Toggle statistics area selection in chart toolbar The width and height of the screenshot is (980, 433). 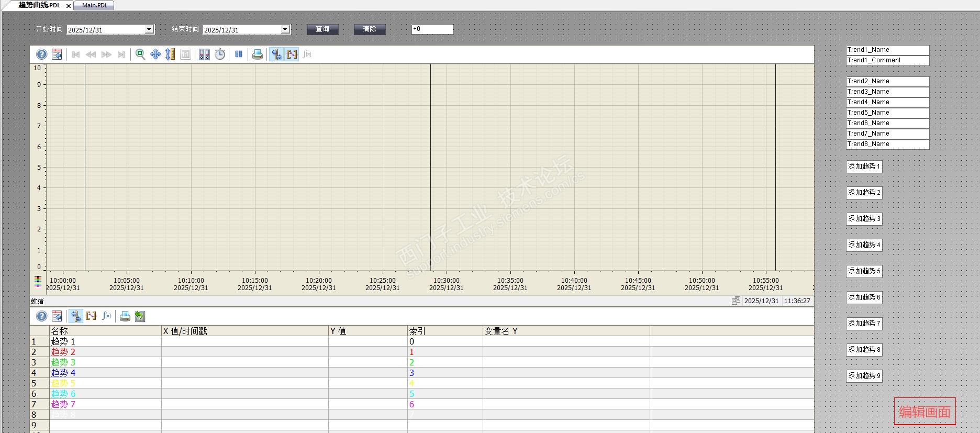[x=292, y=54]
